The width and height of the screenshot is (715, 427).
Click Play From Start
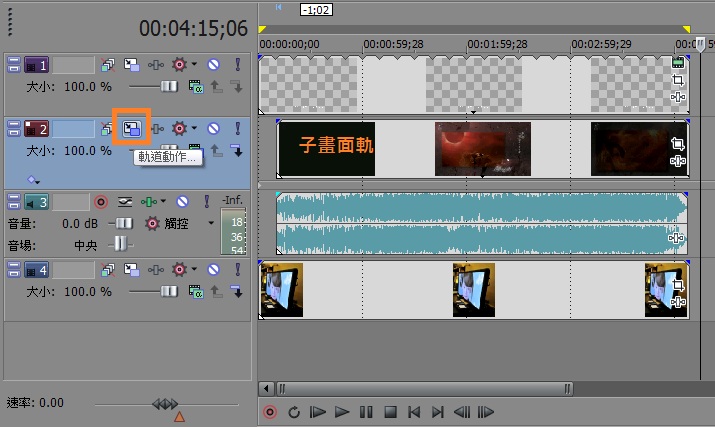[318, 412]
